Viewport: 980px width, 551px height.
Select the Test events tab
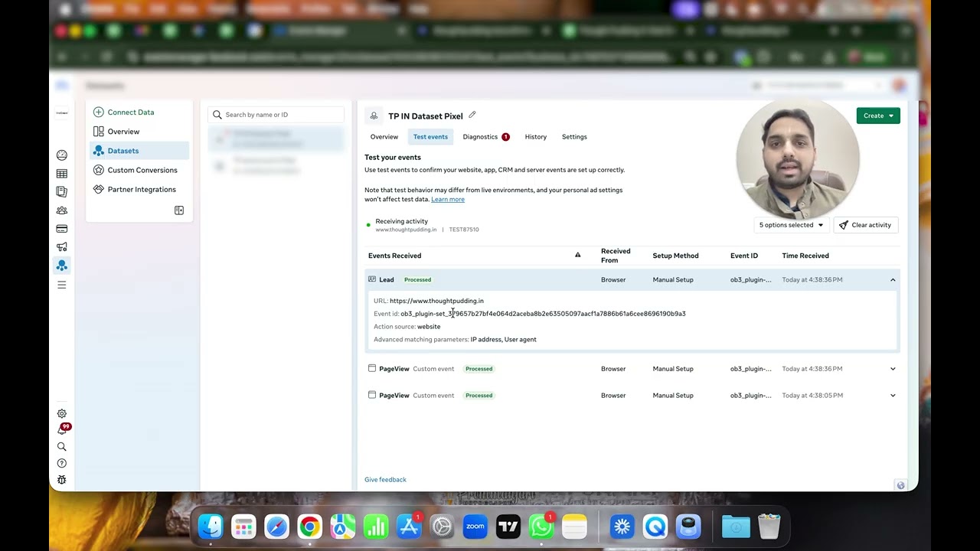[x=430, y=137]
